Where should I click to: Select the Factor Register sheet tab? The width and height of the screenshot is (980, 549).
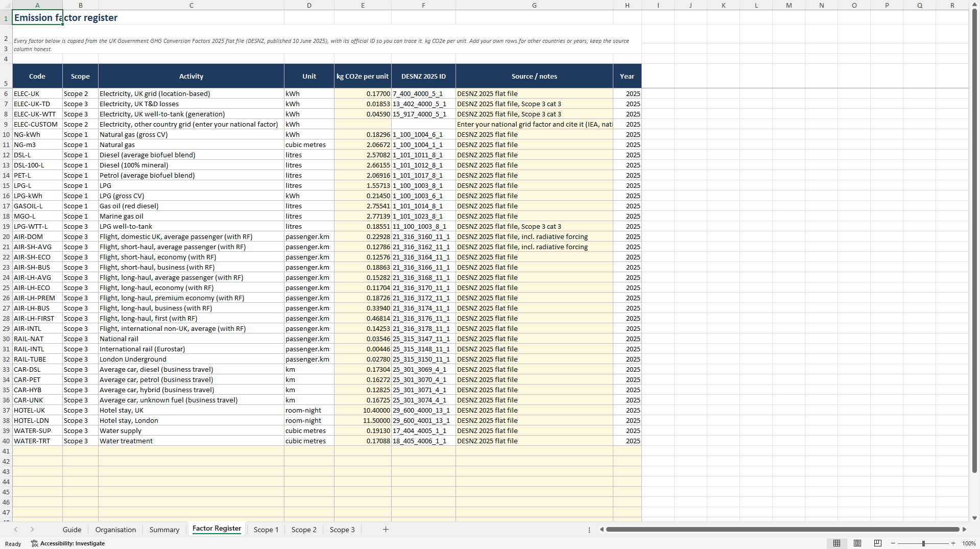coord(217,529)
